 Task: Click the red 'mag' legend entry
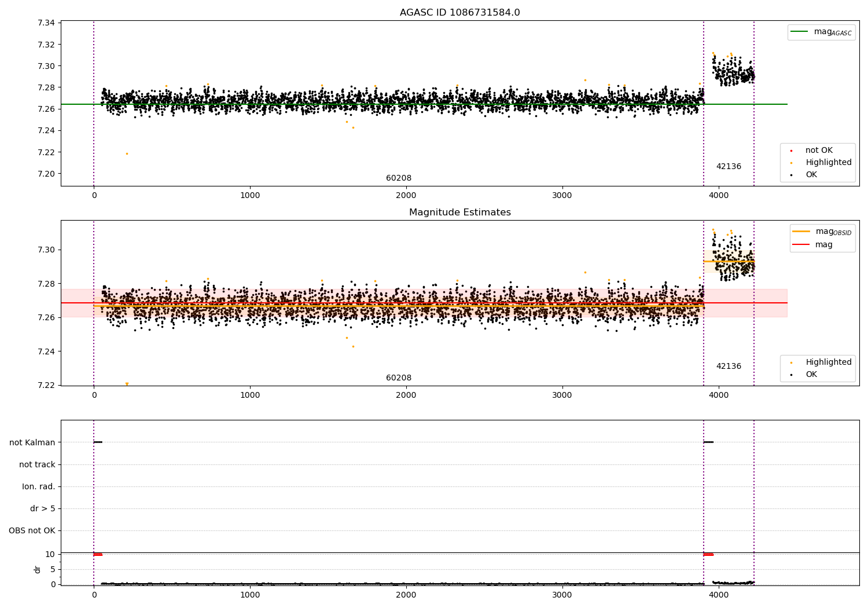[x=823, y=245]
